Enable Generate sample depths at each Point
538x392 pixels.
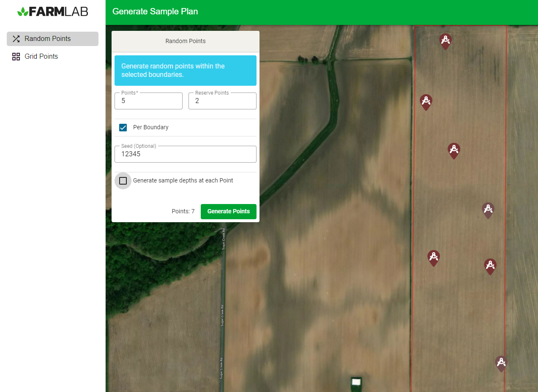123,181
